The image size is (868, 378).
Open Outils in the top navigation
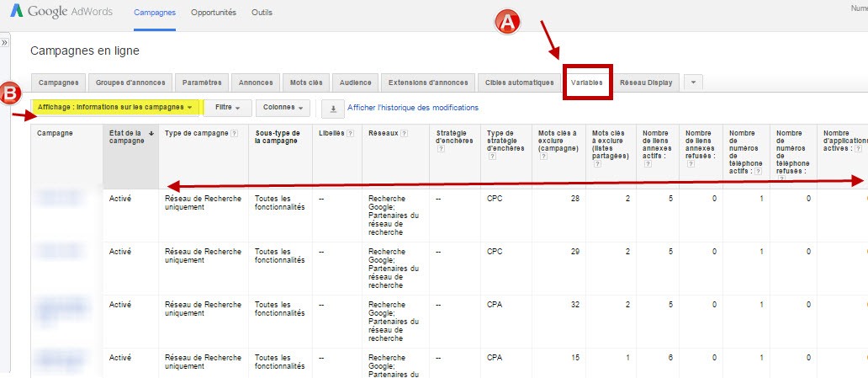(262, 12)
